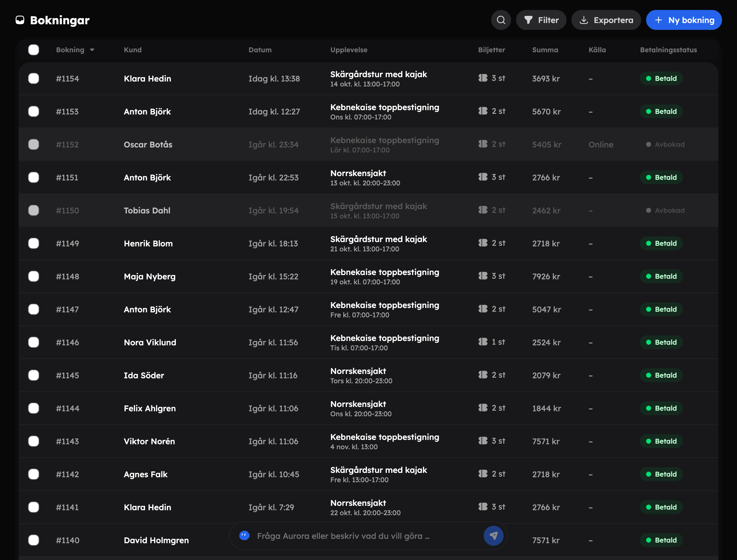Click the Summa column header
This screenshot has width=737, height=560.
point(545,50)
